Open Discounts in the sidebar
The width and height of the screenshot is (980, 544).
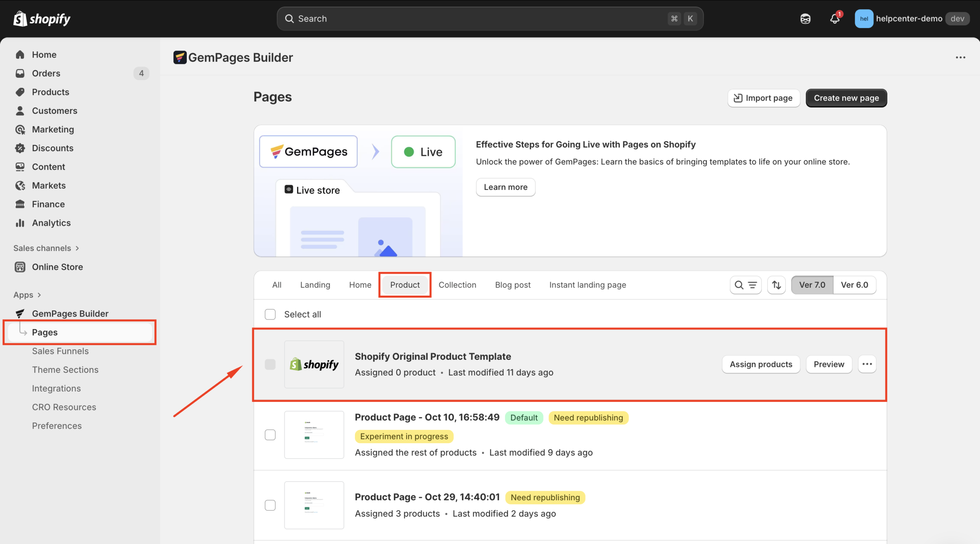click(52, 148)
